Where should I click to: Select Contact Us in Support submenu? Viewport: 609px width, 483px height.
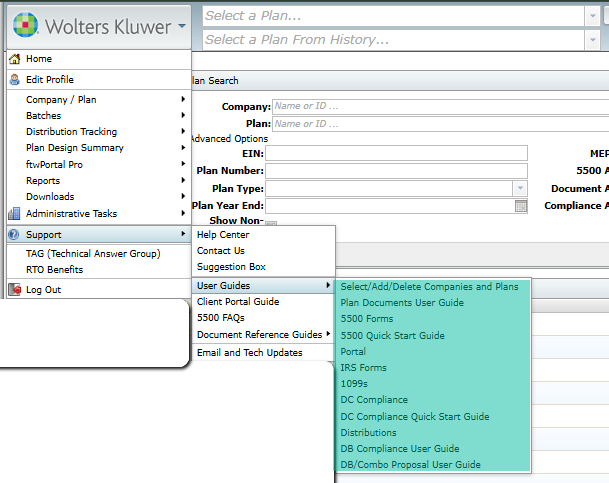[x=264, y=251]
